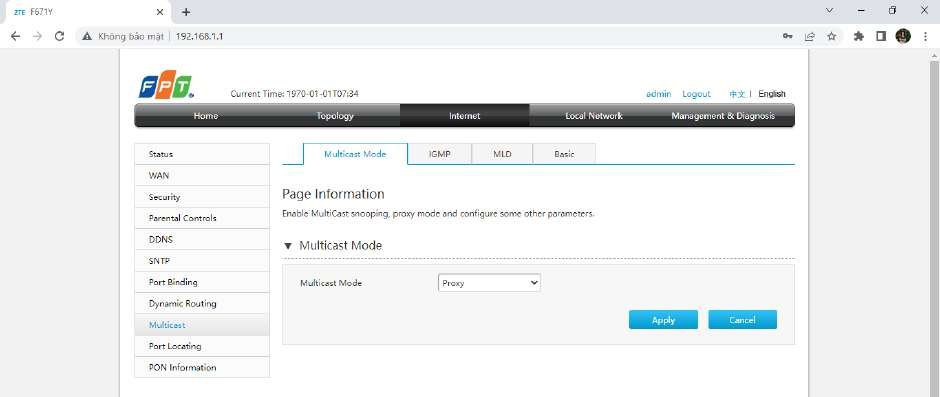
Task: Switch language to English
Action: pos(772,94)
